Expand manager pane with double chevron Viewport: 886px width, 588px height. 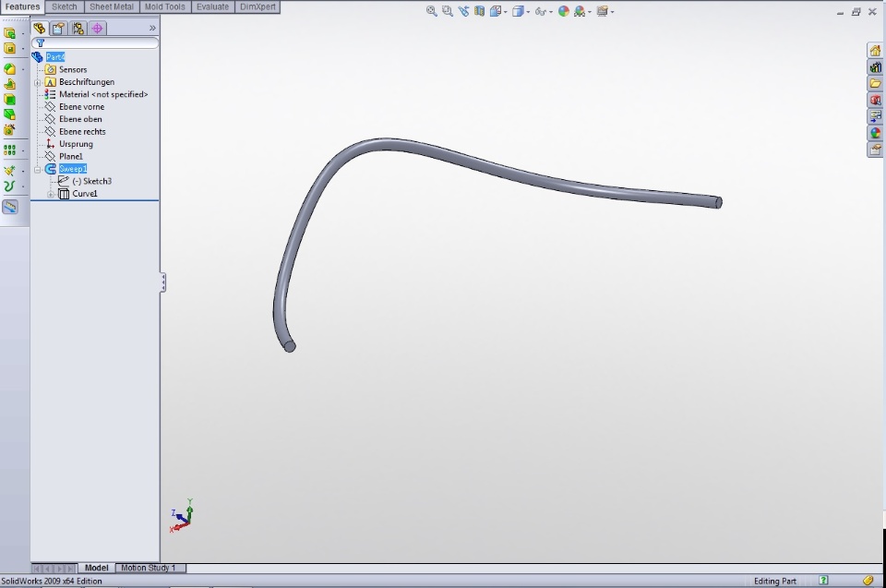pos(152,28)
